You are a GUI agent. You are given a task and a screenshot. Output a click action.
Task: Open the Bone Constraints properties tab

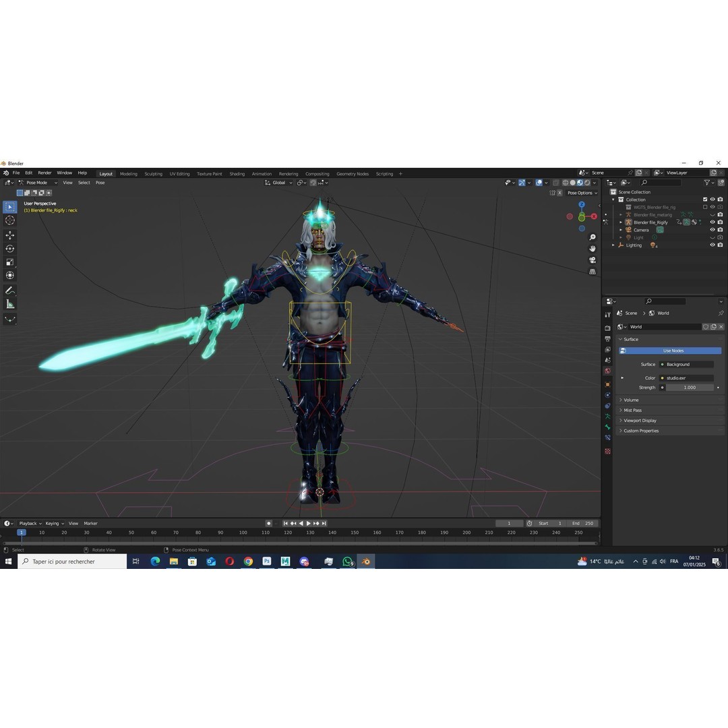click(608, 438)
